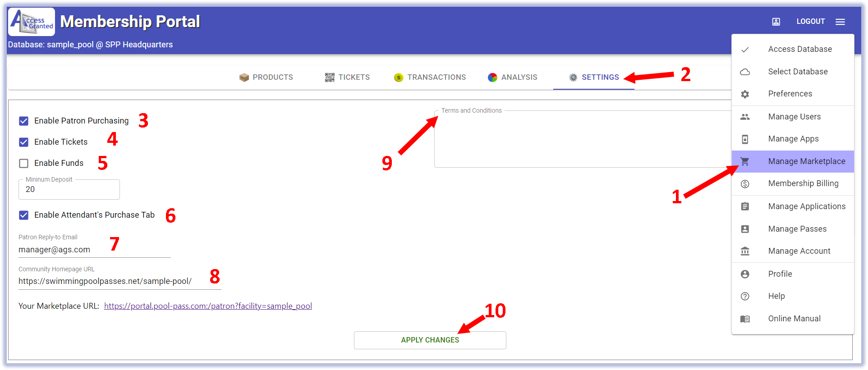Open the Marketplace URL link
Viewport: 868px width, 370px height.
(x=208, y=306)
